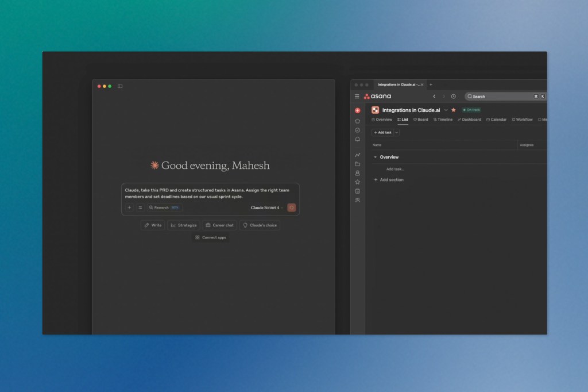Screen dimensions: 588x392
Task: Toggle the project favorite star
Action: pos(454,110)
